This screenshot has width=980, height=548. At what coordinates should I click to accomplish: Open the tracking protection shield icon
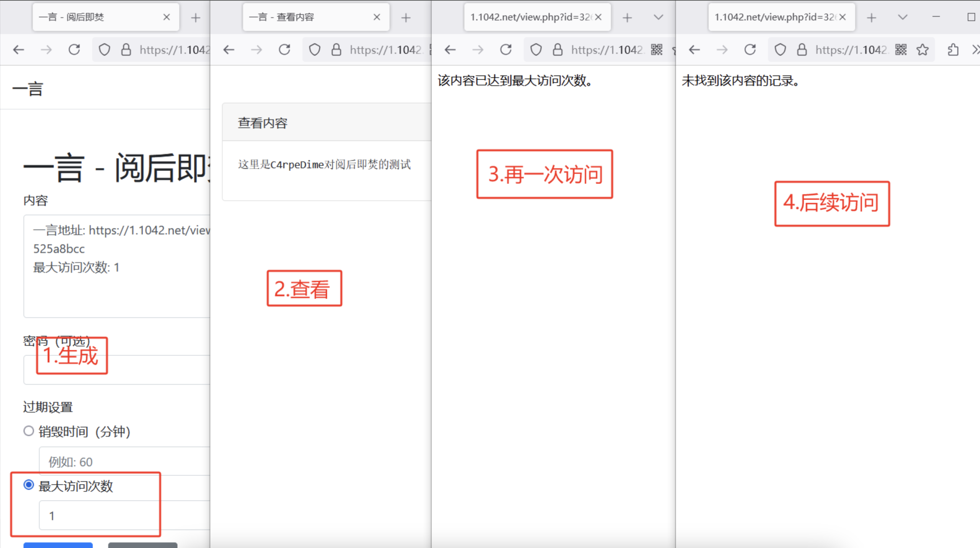104,49
